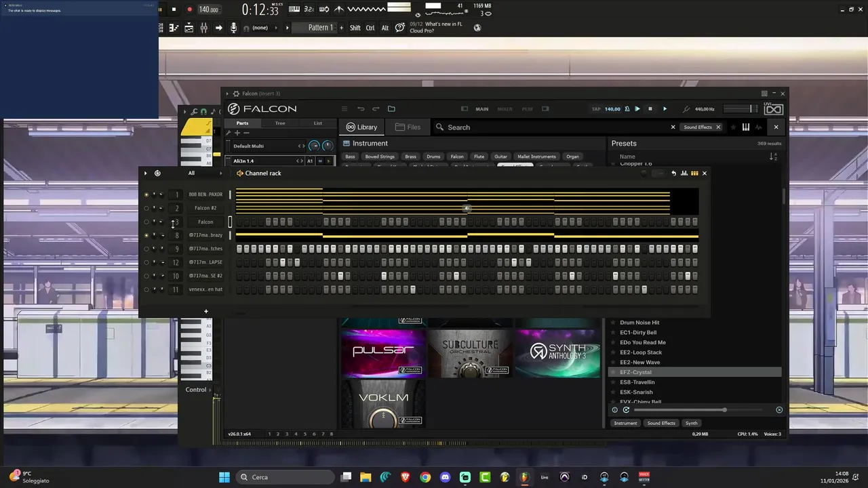The width and height of the screenshot is (868, 488).
Task: Step Ali3n 1.4 preset arrows
Action: [298, 161]
